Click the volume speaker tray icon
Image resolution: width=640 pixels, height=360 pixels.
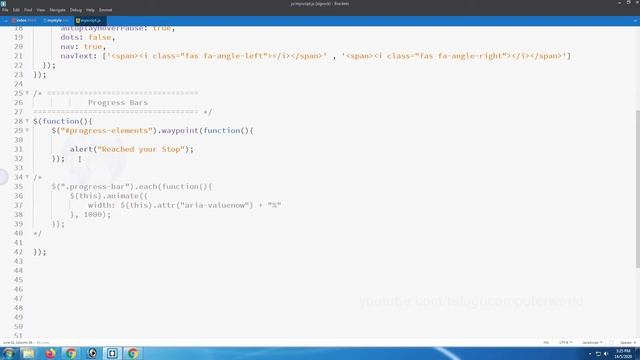click(x=606, y=354)
